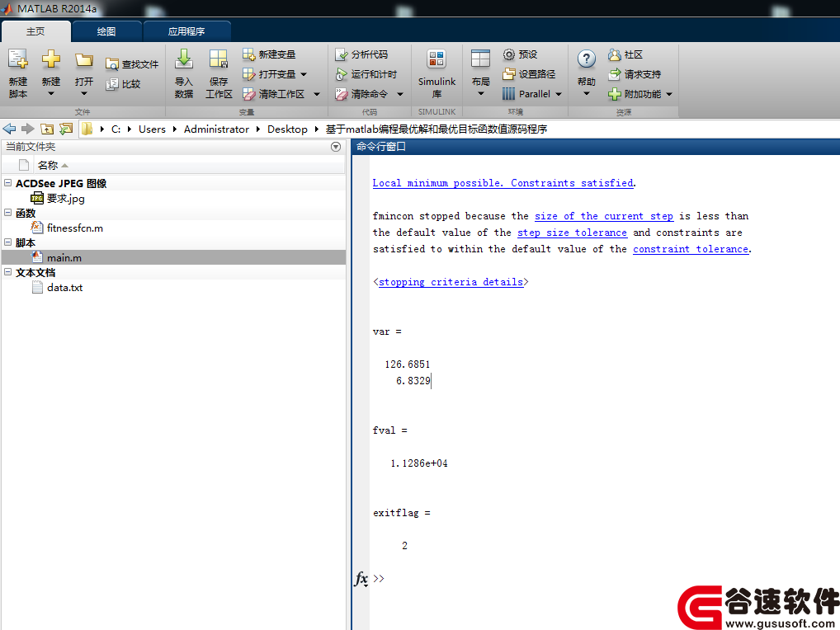Open the Add-Ons (附加功能) dropdown arrow
The image size is (840, 630).
point(669,94)
